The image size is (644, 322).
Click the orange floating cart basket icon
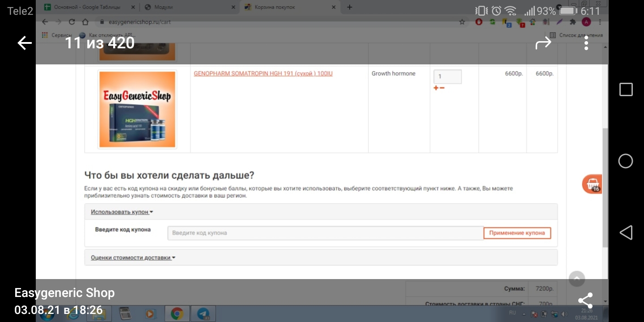tap(592, 184)
